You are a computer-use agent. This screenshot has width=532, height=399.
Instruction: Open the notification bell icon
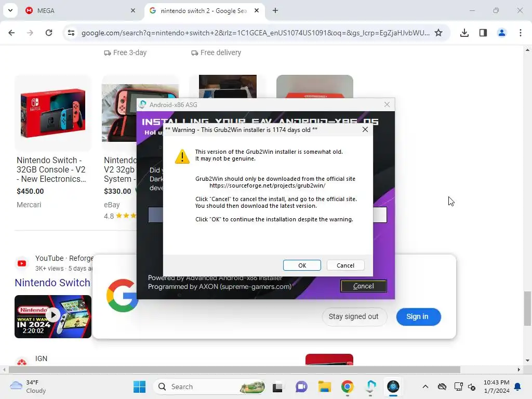518,387
